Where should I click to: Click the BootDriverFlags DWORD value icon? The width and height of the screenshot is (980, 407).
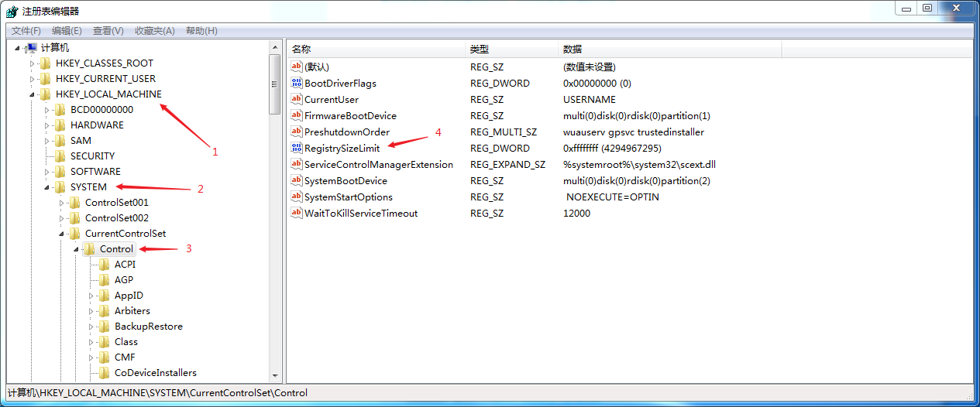pos(296,83)
